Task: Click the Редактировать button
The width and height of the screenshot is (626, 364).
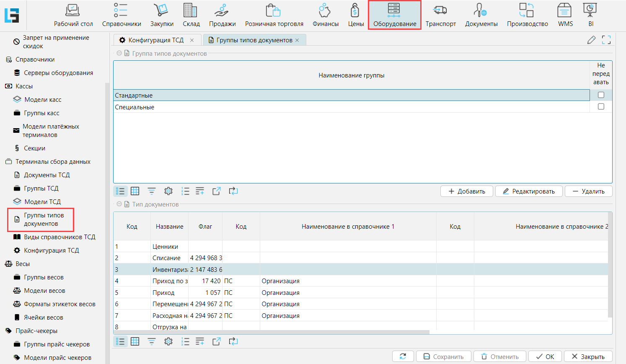Action: pos(529,191)
